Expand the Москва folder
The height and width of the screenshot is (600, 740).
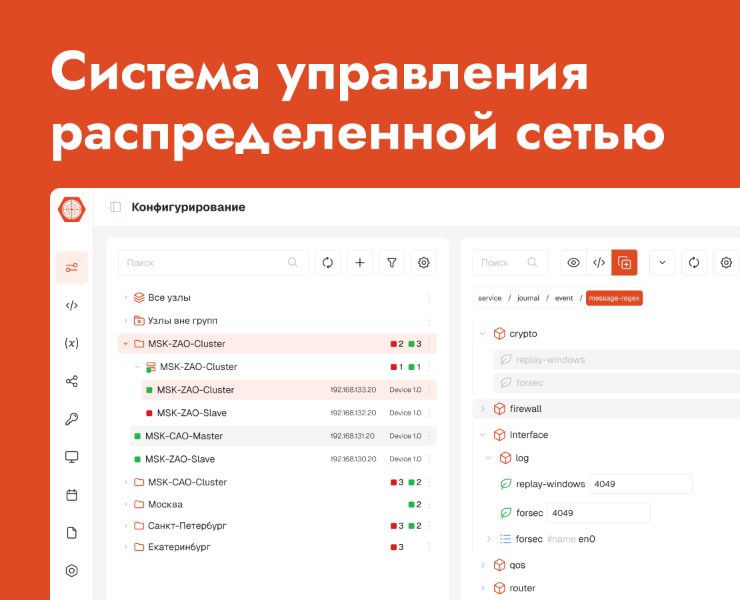pos(126,504)
